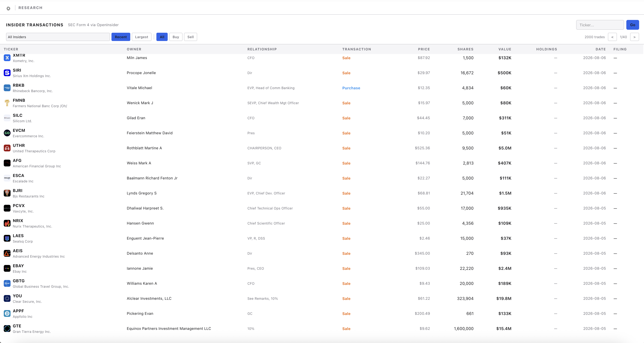Click the $19.8M value for YOU
The height and width of the screenshot is (343, 644).
pos(504,298)
